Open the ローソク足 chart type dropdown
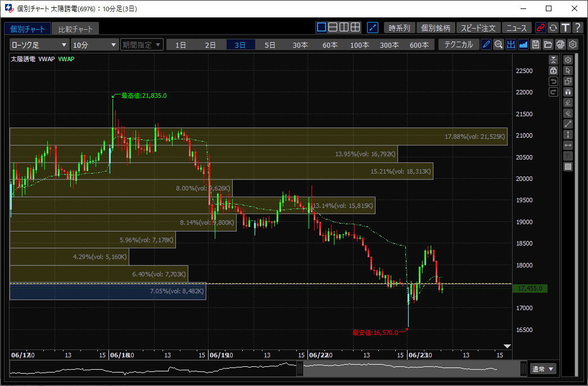Screen dimensions: 588x386 point(39,45)
